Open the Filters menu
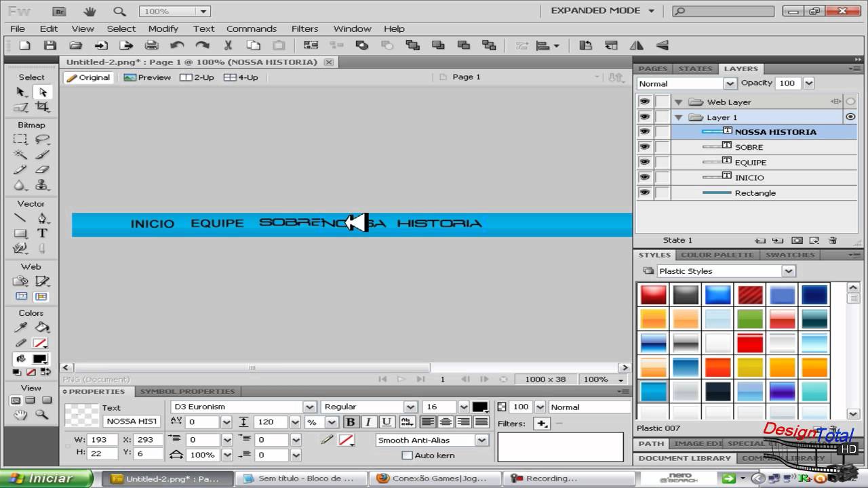 tap(304, 28)
